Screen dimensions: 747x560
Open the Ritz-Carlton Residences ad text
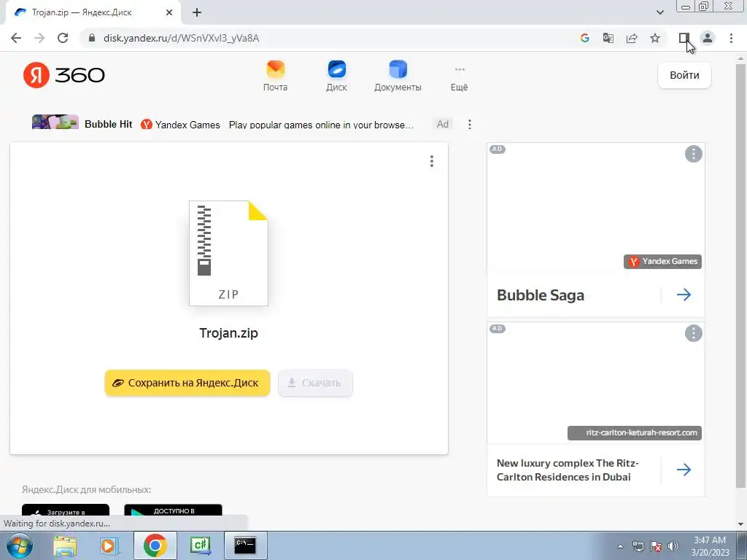click(568, 470)
